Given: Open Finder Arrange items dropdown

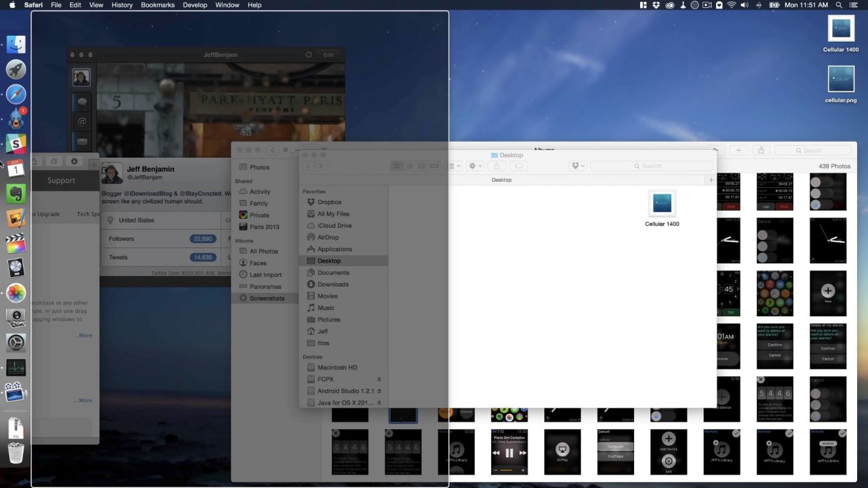Looking at the screenshot, I should pyautogui.click(x=455, y=166).
